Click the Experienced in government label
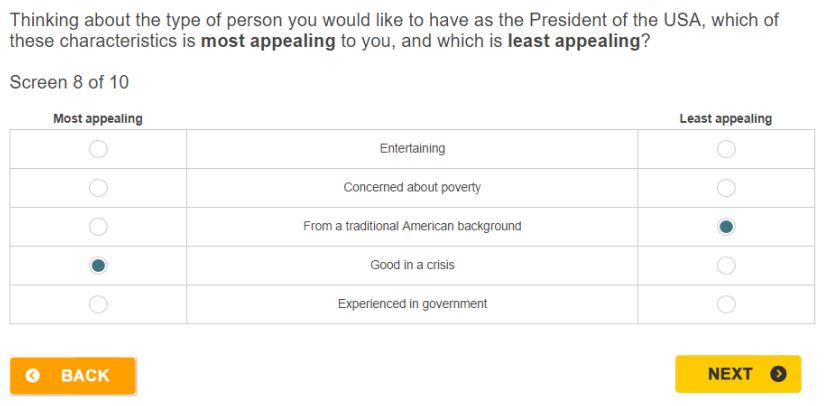This screenshot has height=406, width=824. coord(412,304)
